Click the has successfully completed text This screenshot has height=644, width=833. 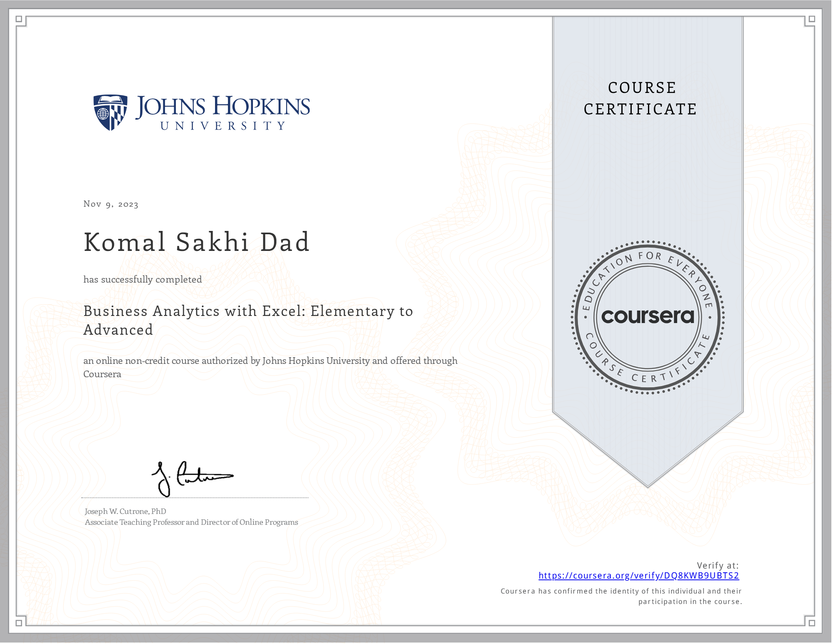[x=142, y=279]
